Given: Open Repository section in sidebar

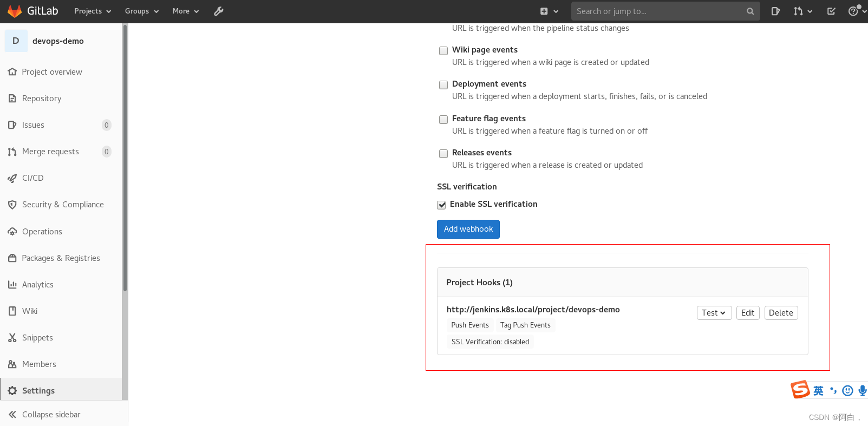Looking at the screenshot, I should (42, 99).
